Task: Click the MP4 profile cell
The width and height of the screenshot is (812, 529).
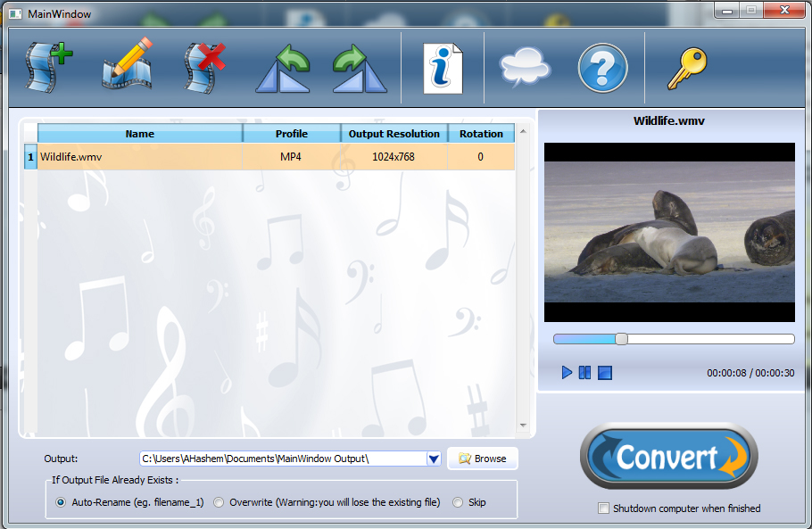Action: (x=292, y=157)
